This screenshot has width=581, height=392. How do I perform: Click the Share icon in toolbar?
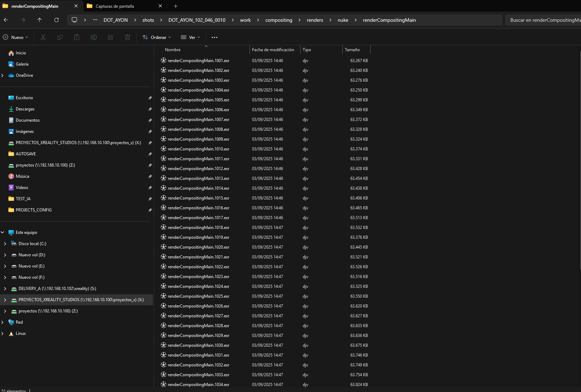point(111,37)
